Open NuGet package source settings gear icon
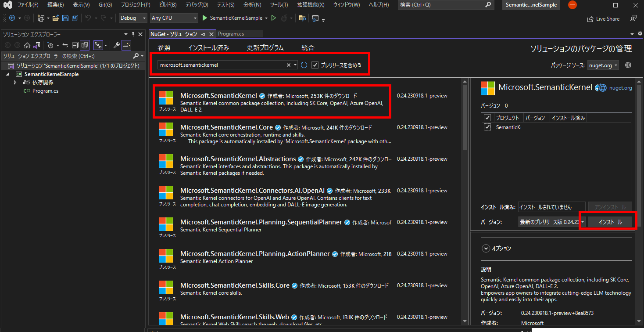This screenshot has width=644, height=332. [628, 65]
